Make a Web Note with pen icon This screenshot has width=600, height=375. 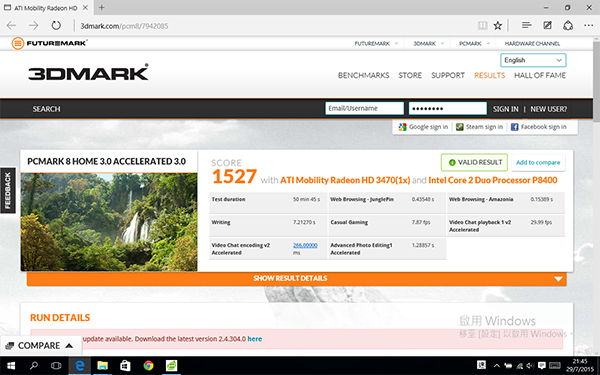(x=548, y=25)
